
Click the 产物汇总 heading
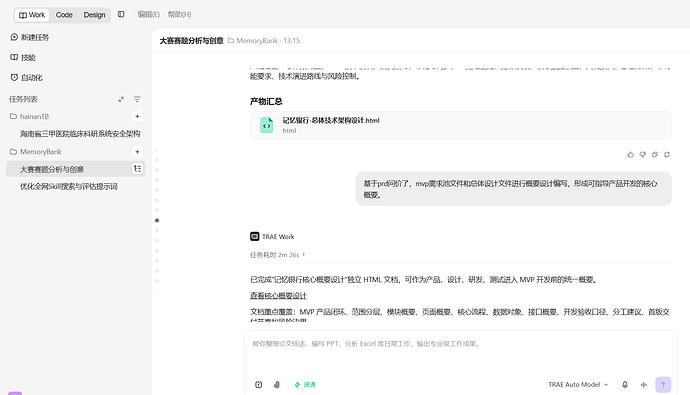coord(266,102)
